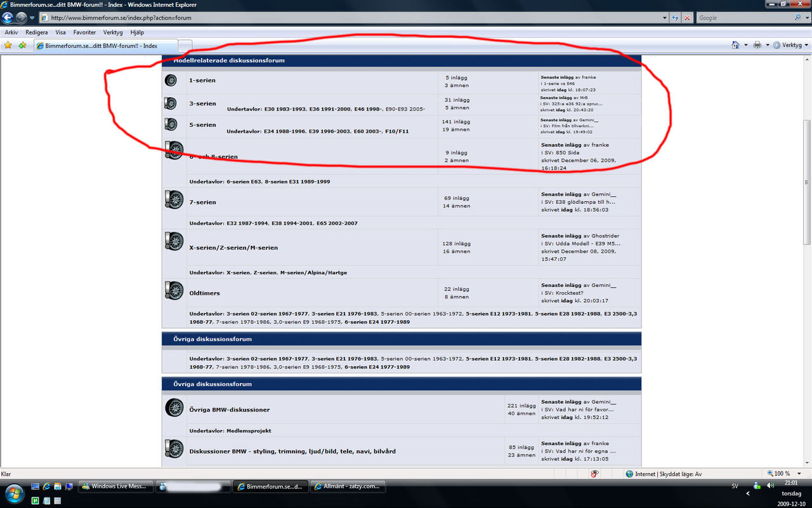Go back with the browser Back arrow
Viewport: 812px width, 508px height.
(x=8, y=18)
